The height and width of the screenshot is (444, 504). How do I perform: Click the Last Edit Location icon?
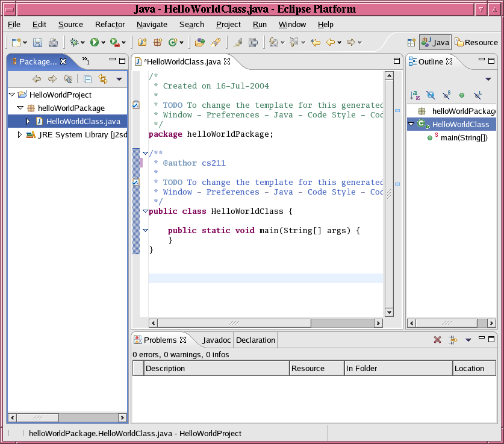[316, 42]
